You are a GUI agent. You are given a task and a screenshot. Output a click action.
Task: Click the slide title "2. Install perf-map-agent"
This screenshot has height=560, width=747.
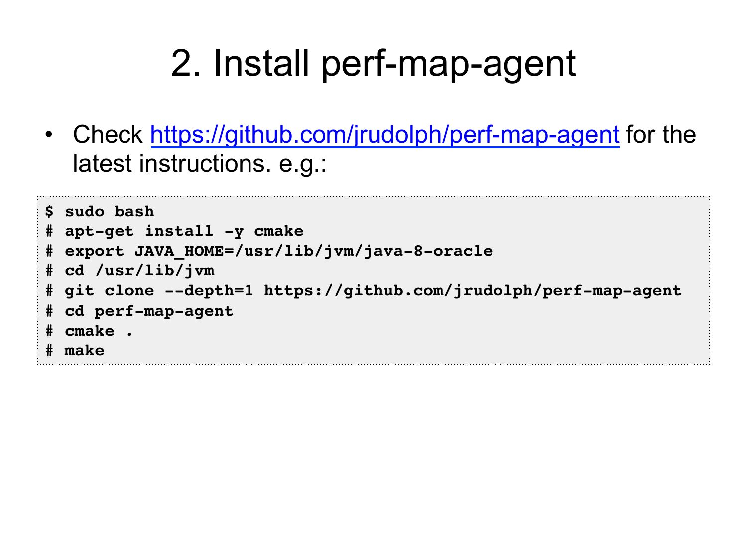[373, 63]
